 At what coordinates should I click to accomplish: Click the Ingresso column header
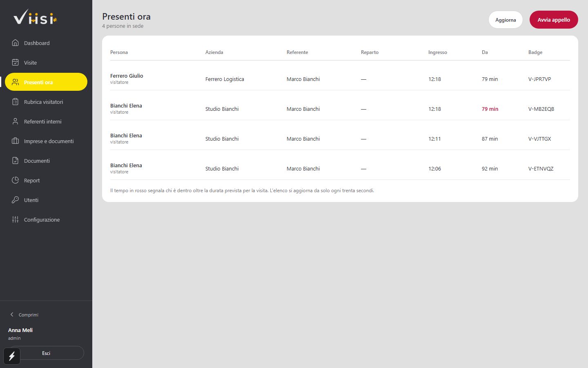437,52
